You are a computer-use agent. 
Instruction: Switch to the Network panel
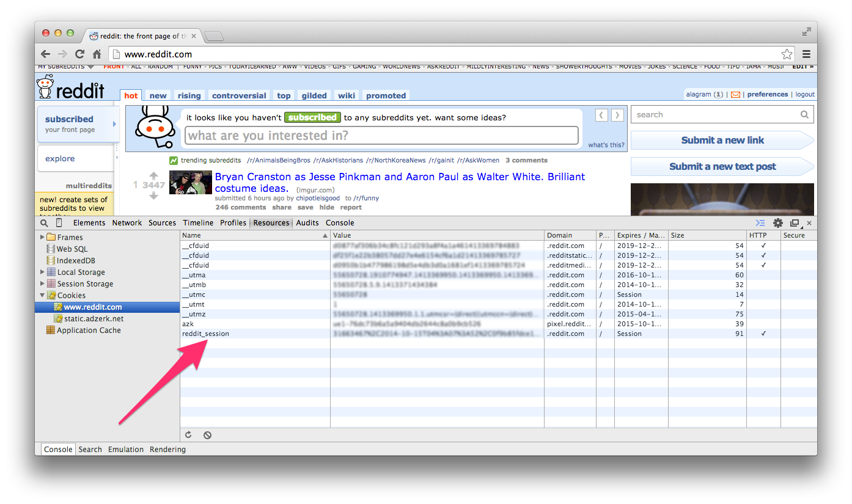[x=127, y=223]
